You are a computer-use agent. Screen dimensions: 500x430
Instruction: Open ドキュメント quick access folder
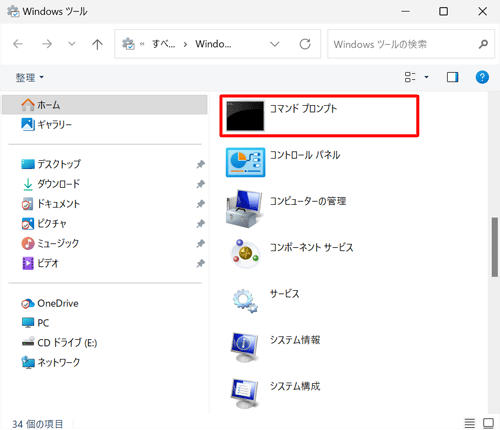coord(51,204)
